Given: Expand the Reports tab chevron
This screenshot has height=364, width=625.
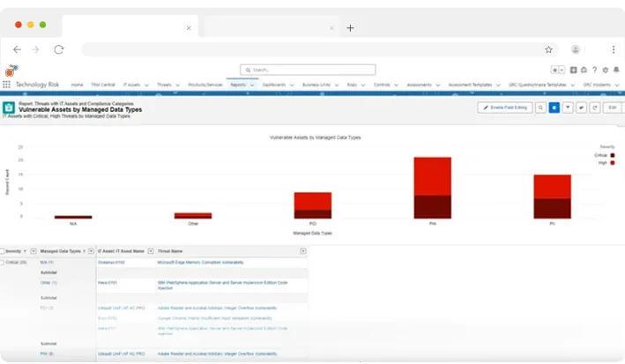Looking at the screenshot, I should [252, 85].
